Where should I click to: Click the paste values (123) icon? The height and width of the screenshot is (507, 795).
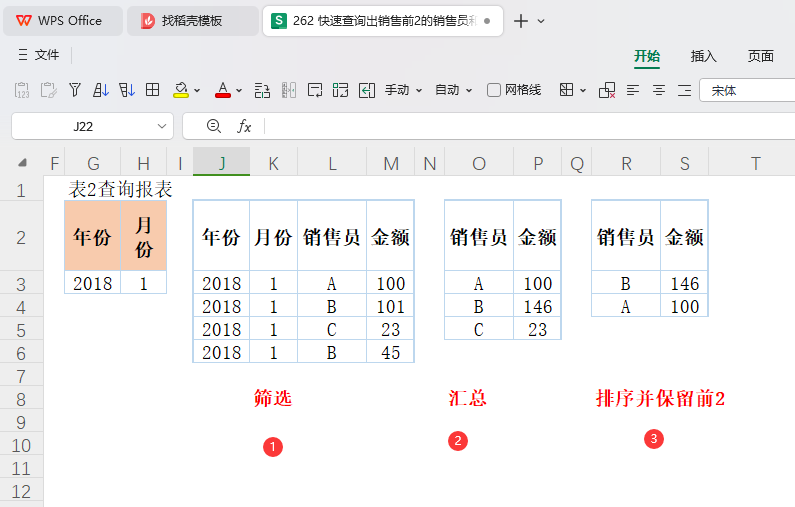coord(22,90)
